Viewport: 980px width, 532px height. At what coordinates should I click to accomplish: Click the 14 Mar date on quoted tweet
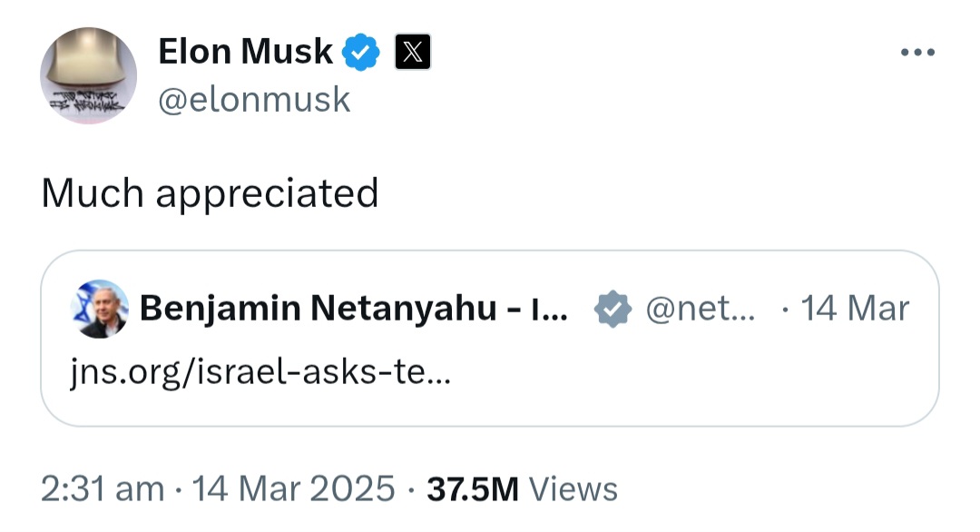pyautogui.click(x=855, y=308)
